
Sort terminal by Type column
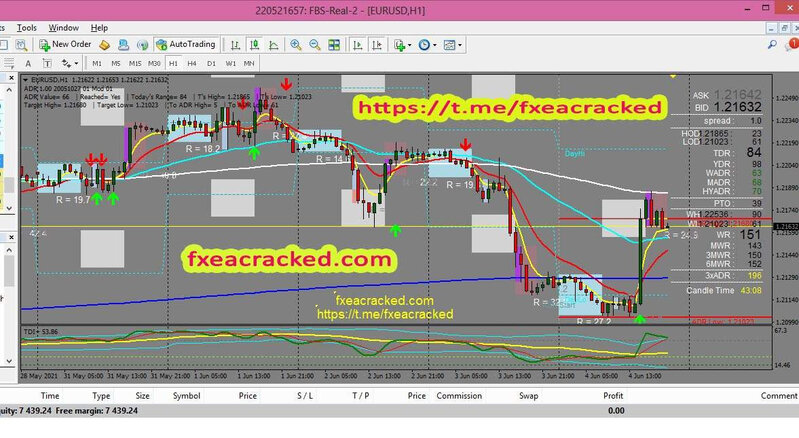[101, 396]
